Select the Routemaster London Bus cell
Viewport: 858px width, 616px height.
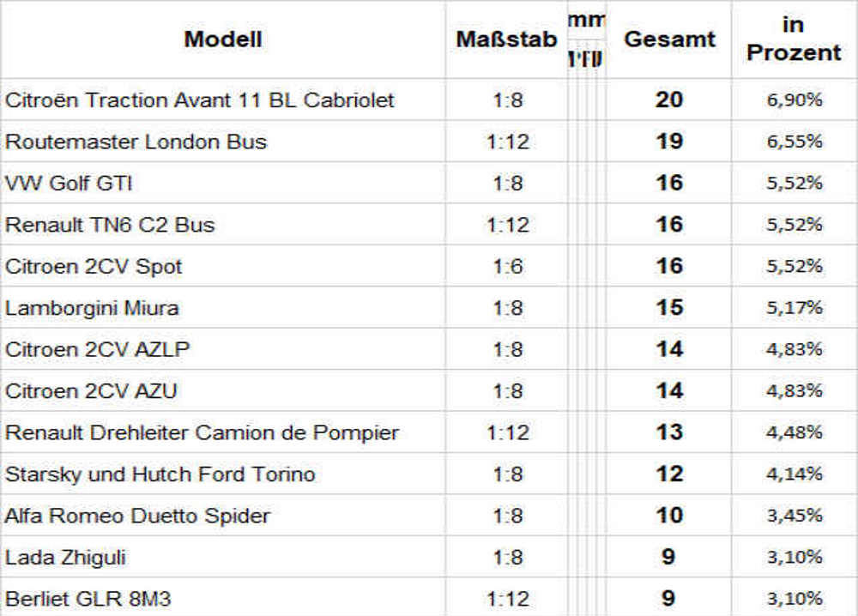[x=136, y=142]
